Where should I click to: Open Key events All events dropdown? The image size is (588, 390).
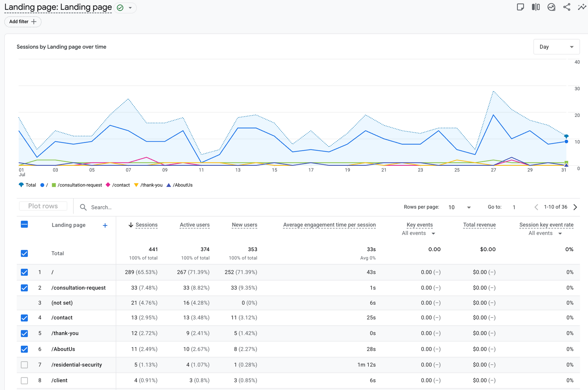(418, 233)
